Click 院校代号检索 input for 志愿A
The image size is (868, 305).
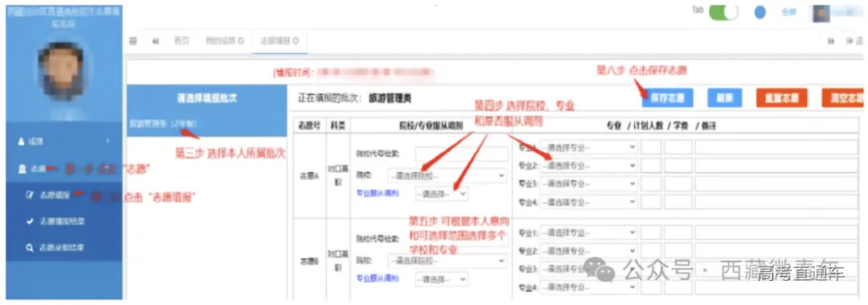(461, 154)
